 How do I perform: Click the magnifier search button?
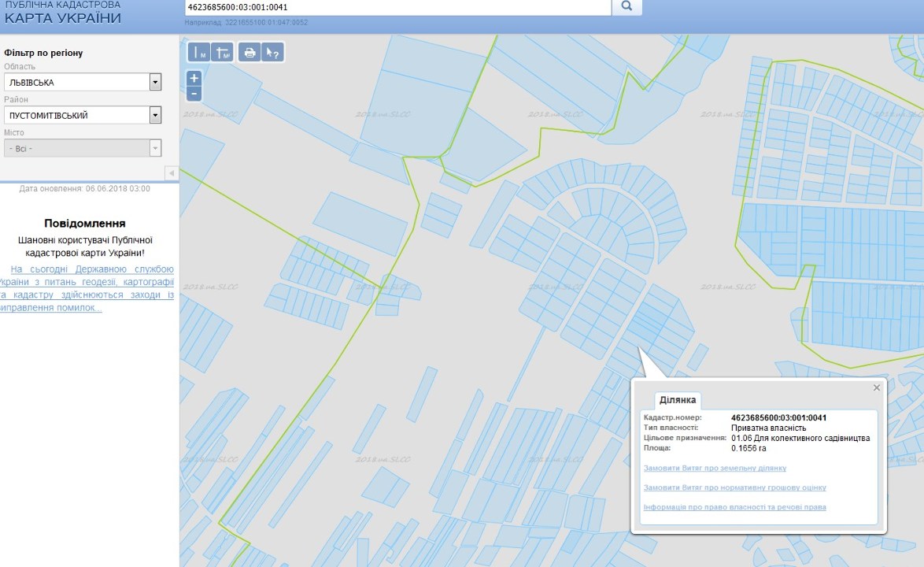point(627,7)
